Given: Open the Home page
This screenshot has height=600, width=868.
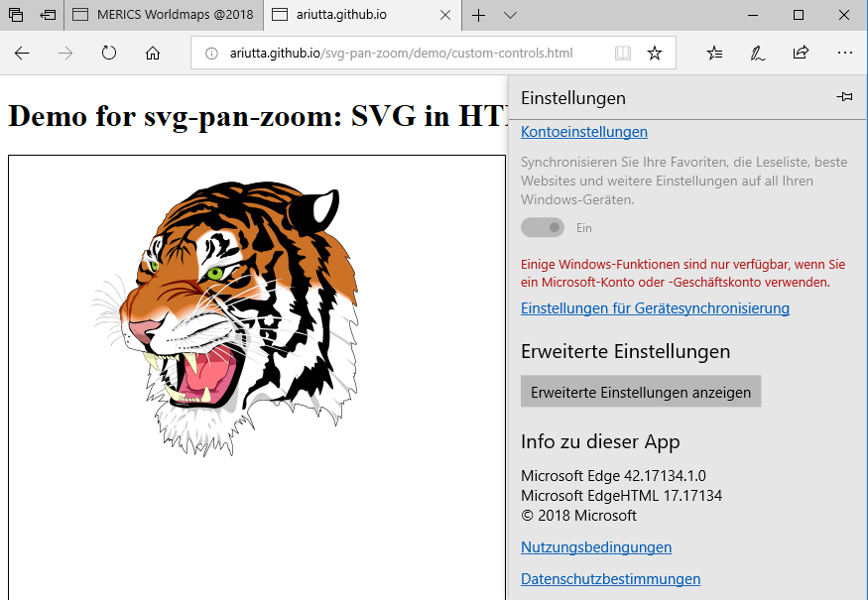Looking at the screenshot, I should 152,53.
